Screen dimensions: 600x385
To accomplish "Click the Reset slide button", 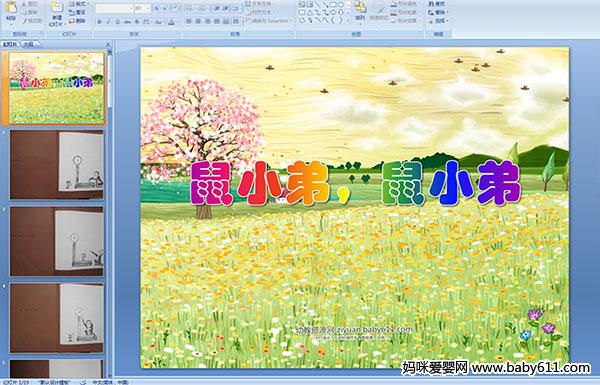I will coord(78,12).
